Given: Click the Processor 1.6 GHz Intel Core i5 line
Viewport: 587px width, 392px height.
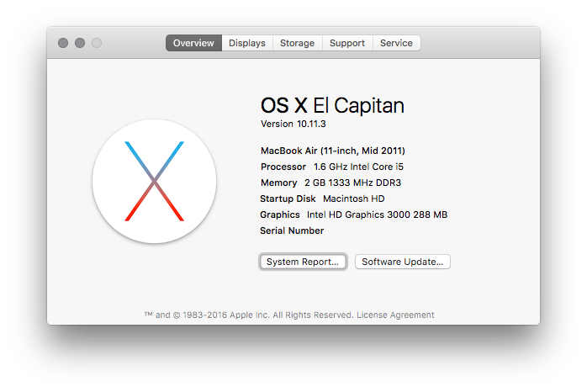Looking at the screenshot, I should click(x=332, y=167).
